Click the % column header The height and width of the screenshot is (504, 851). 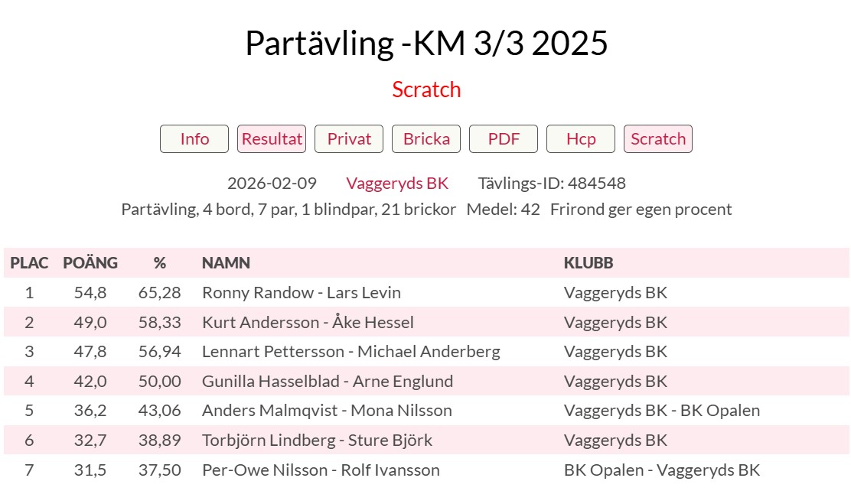click(159, 263)
